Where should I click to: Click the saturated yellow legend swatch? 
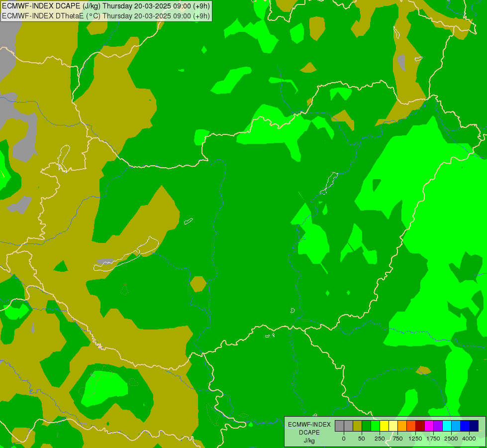[x=384, y=426]
